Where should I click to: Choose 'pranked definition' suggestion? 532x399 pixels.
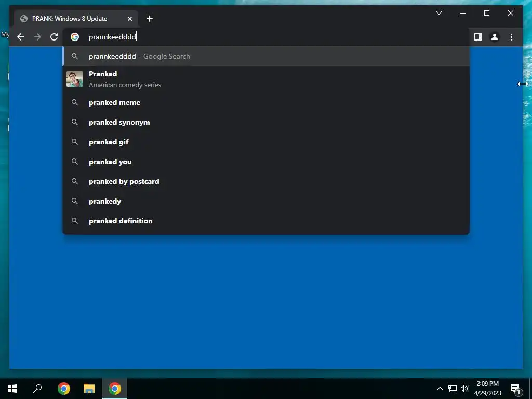[266, 221]
